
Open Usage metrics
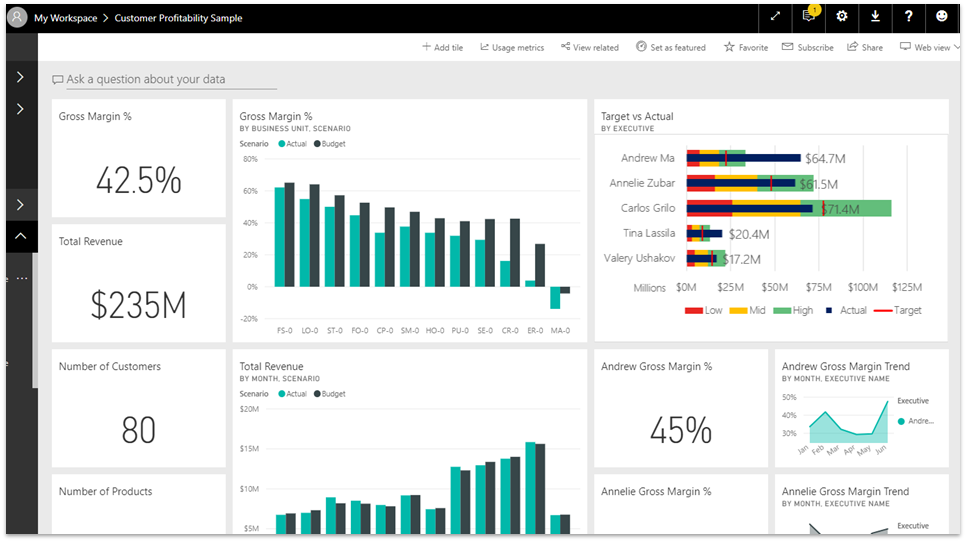[512, 47]
